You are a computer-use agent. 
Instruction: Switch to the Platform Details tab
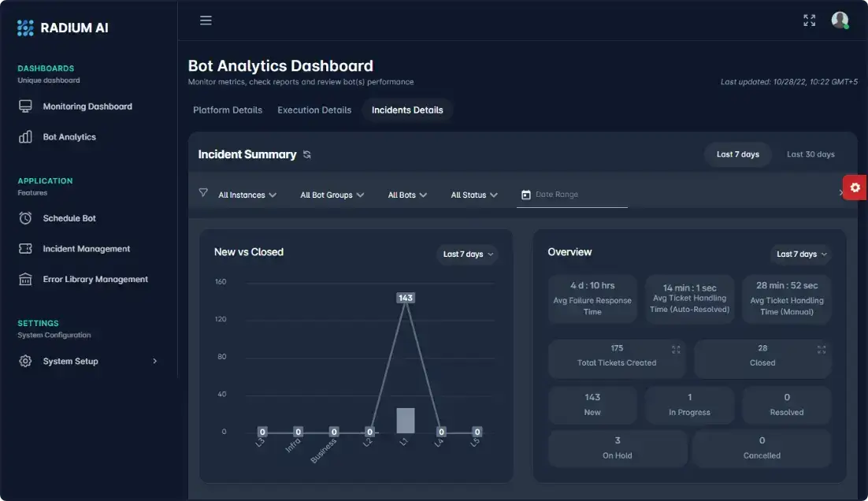point(228,110)
